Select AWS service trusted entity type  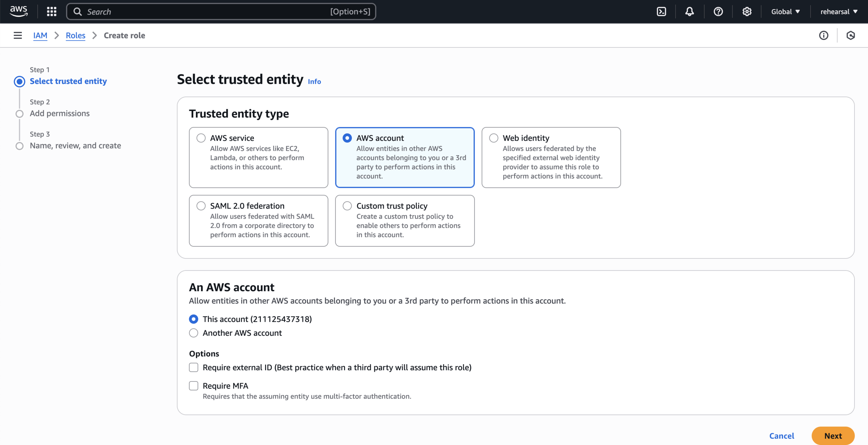point(201,138)
